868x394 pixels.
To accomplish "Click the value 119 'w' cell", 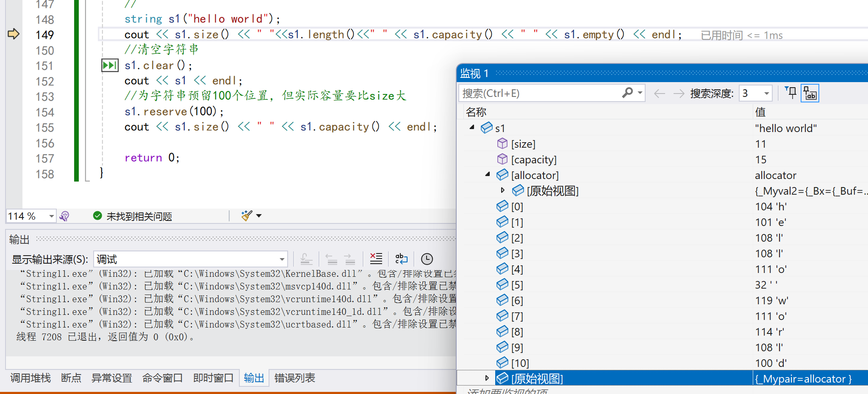I will [x=771, y=300].
